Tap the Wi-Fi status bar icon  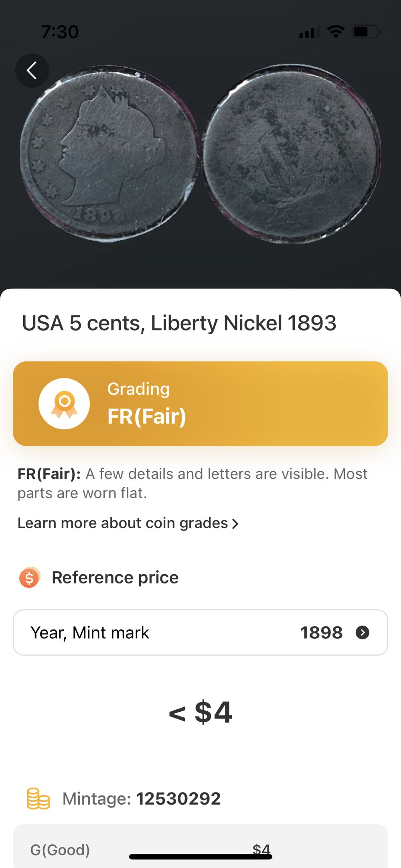[x=336, y=31]
